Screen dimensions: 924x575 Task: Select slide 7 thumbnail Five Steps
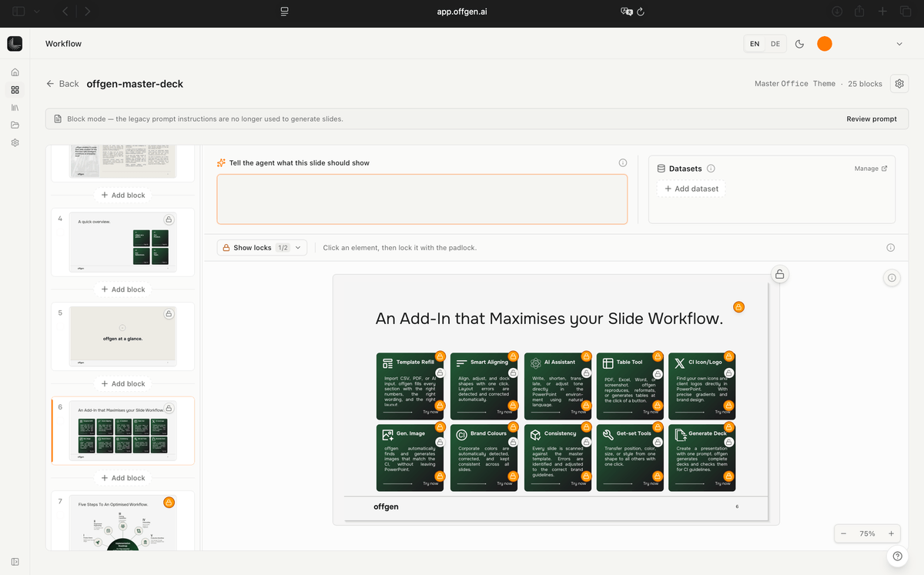[122, 523]
